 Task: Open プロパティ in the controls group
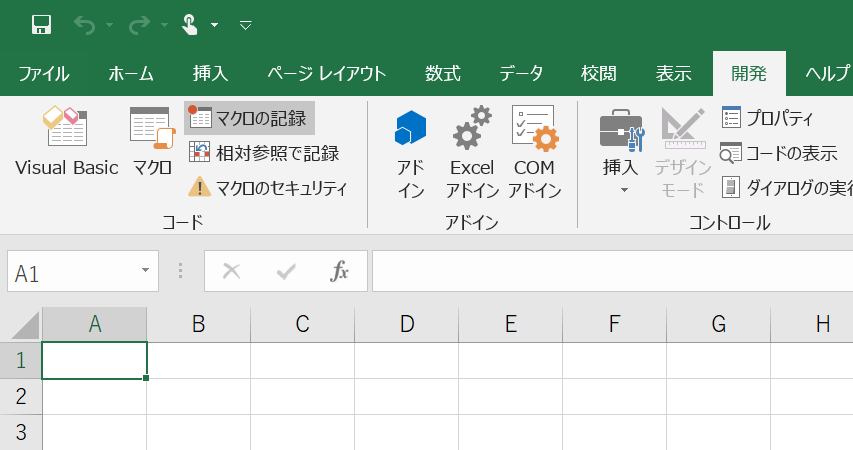(767, 118)
